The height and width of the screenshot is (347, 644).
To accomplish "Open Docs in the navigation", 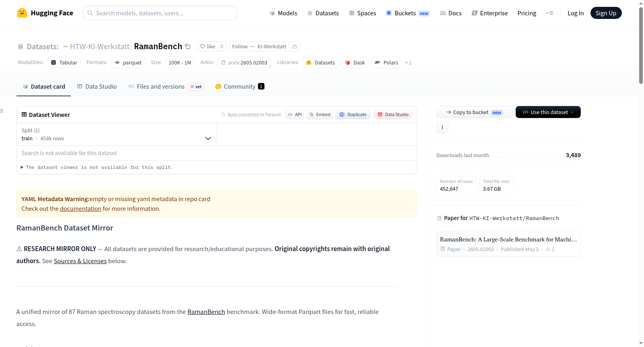I will click(451, 13).
